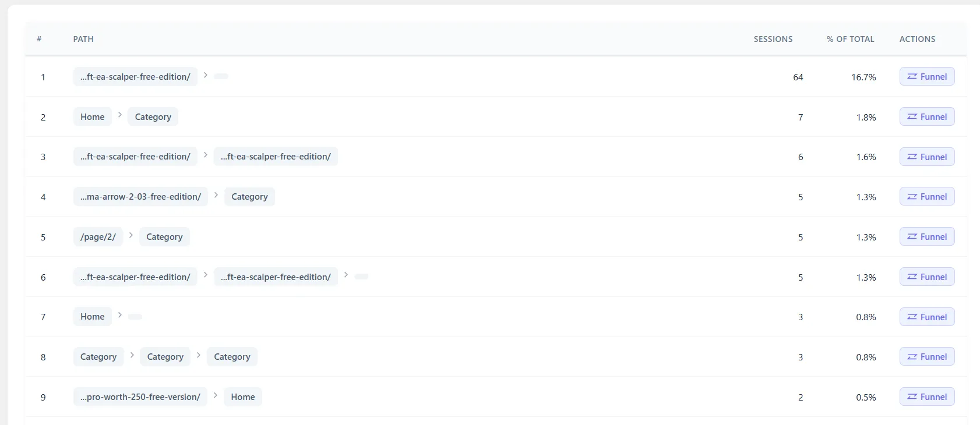This screenshot has height=425, width=980.
Task: Click Funnel button in row 7
Action: tap(927, 317)
